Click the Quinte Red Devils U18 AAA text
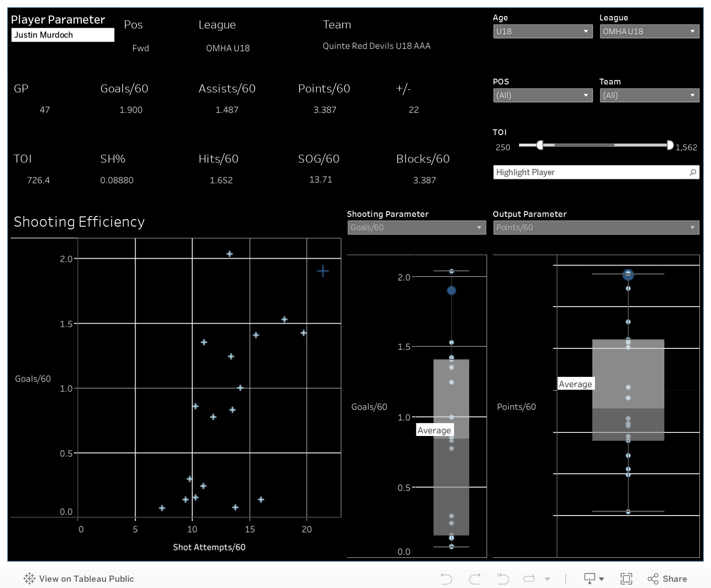 tap(376, 46)
